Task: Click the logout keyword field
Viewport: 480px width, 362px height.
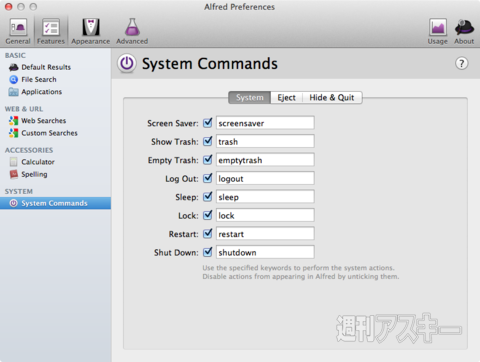Action: pos(265,178)
